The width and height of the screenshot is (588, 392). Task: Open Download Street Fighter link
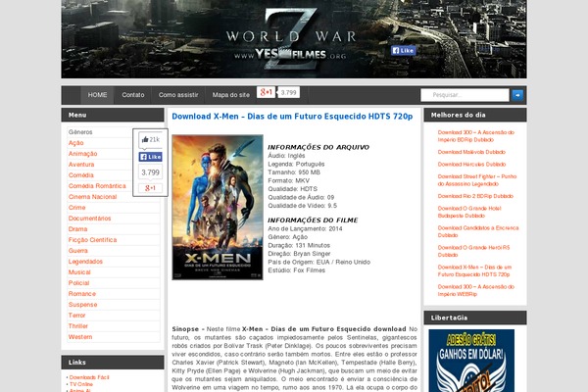(477, 180)
